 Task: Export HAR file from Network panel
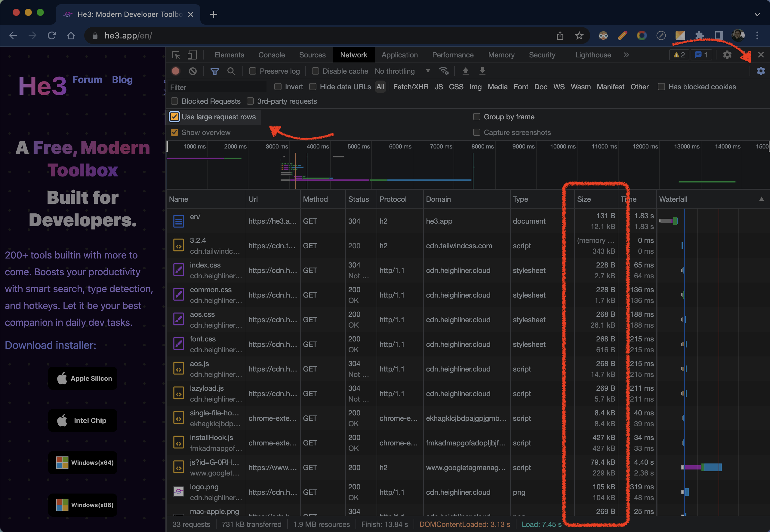pyautogui.click(x=482, y=71)
